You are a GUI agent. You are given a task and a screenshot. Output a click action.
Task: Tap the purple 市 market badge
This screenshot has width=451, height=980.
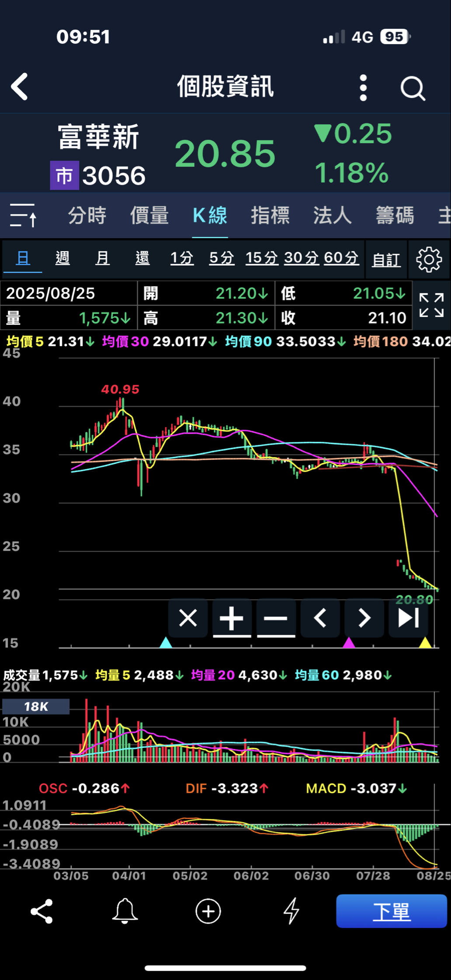point(64,175)
